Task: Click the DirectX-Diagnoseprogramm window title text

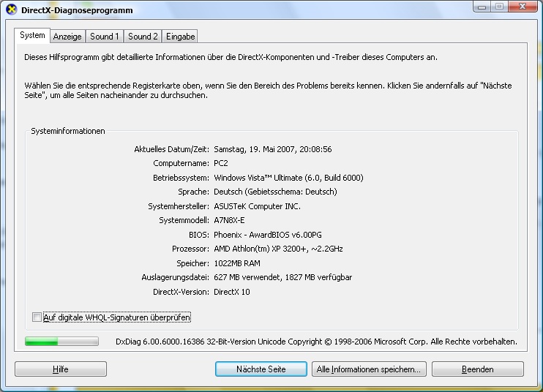Action: click(77, 10)
